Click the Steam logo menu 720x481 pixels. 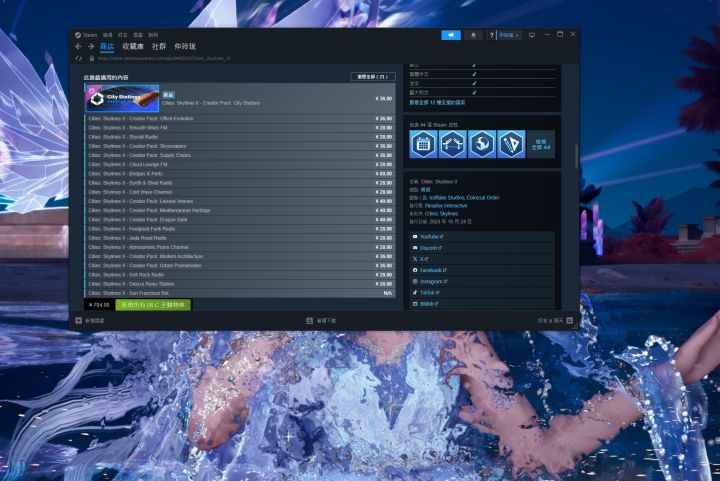(x=86, y=35)
